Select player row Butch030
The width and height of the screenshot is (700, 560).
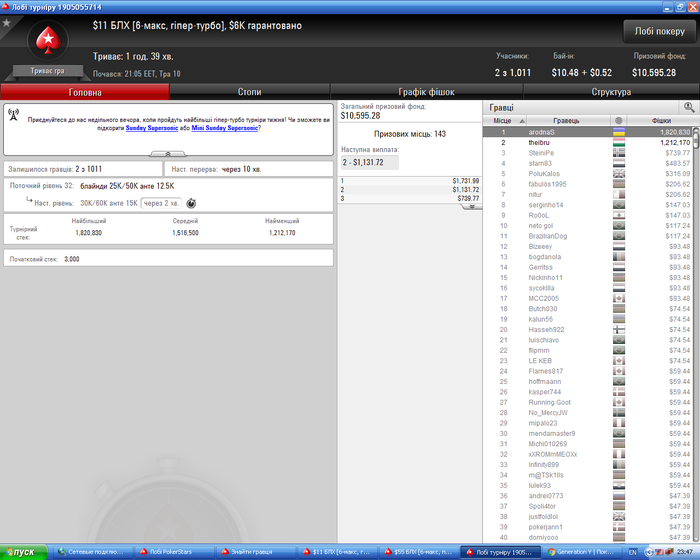588,309
